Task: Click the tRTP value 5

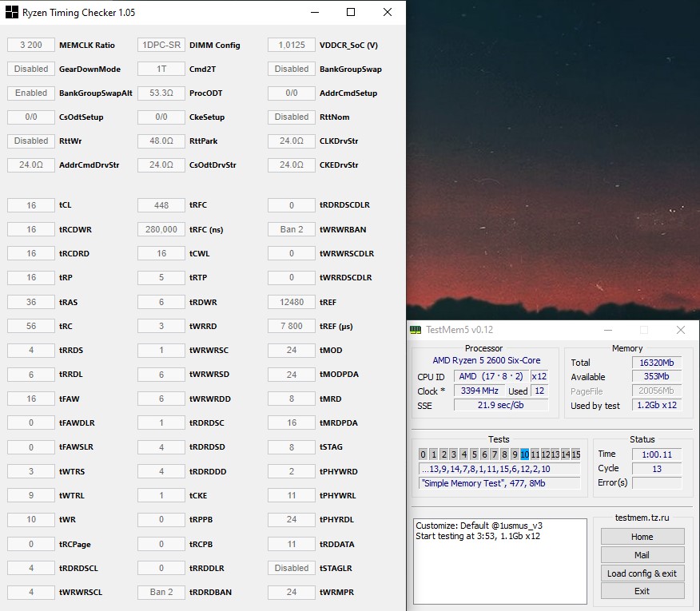Action: [x=161, y=278]
